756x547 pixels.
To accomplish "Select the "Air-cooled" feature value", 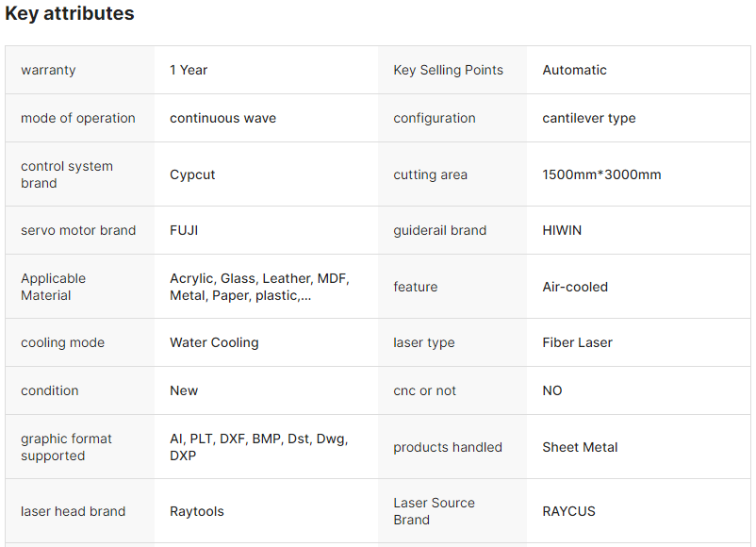I will pos(575,287).
